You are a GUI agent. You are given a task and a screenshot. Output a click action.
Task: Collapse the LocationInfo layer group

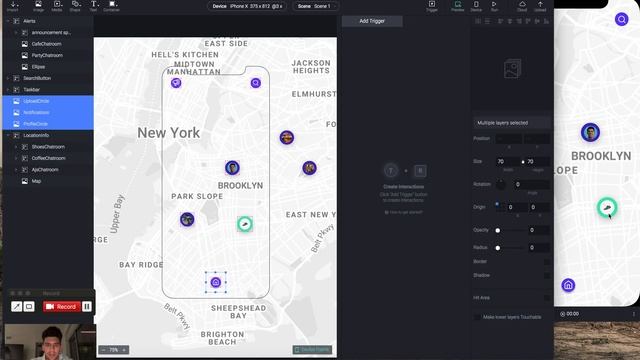8,135
